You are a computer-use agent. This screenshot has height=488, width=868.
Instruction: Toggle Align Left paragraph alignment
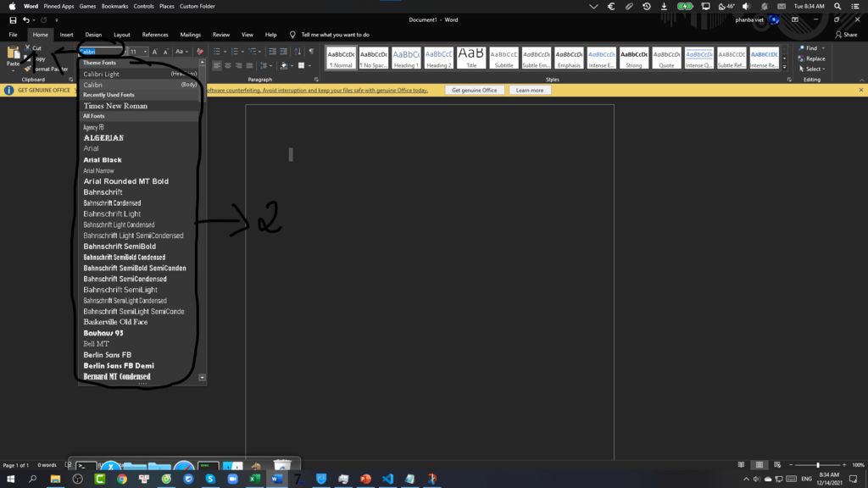tap(217, 65)
